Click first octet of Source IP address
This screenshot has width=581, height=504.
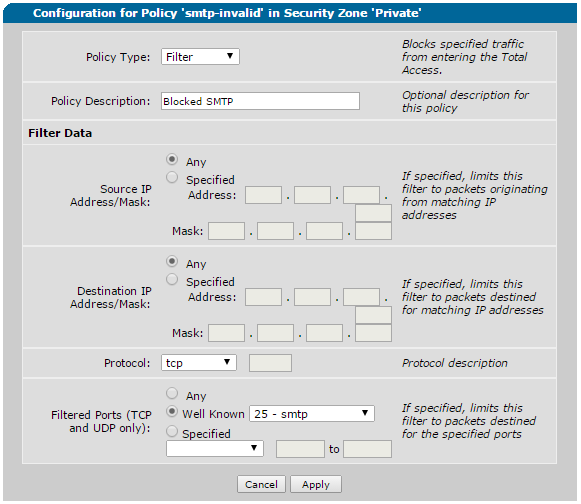click(263, 195)
